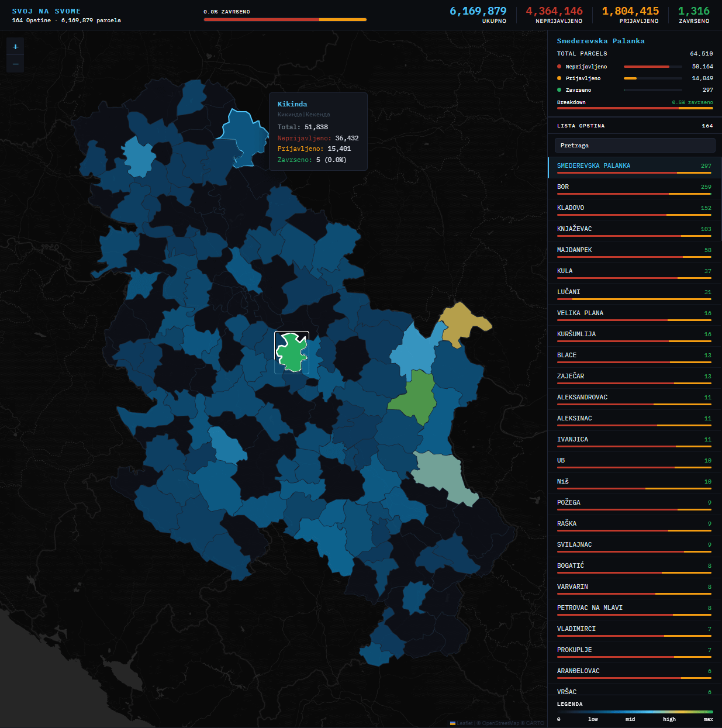Screen dimensions: 722x728
Task: Click the Kikinda region outlined on the map
Action: pyautogui.click(x=243, y=137)
